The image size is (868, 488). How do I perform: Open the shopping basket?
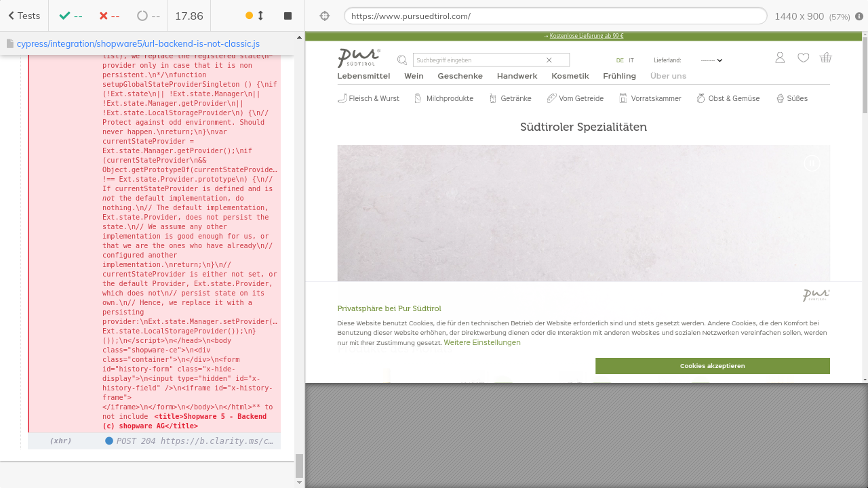click(x=825, y=58)
